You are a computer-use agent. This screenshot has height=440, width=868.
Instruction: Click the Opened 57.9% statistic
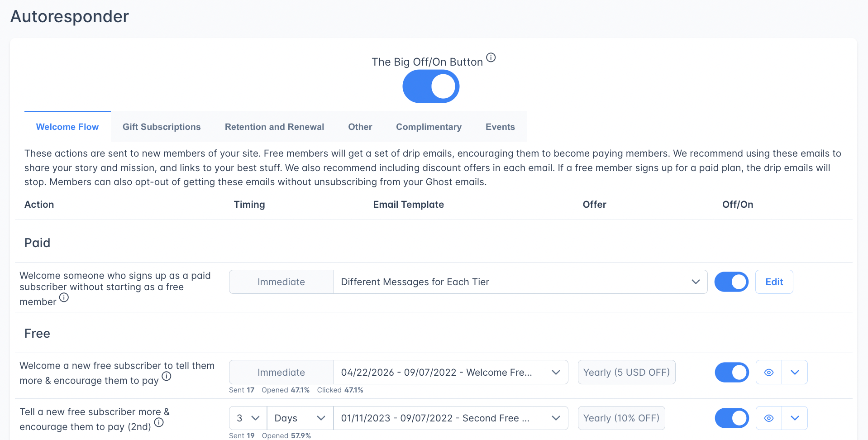(286, 435)
